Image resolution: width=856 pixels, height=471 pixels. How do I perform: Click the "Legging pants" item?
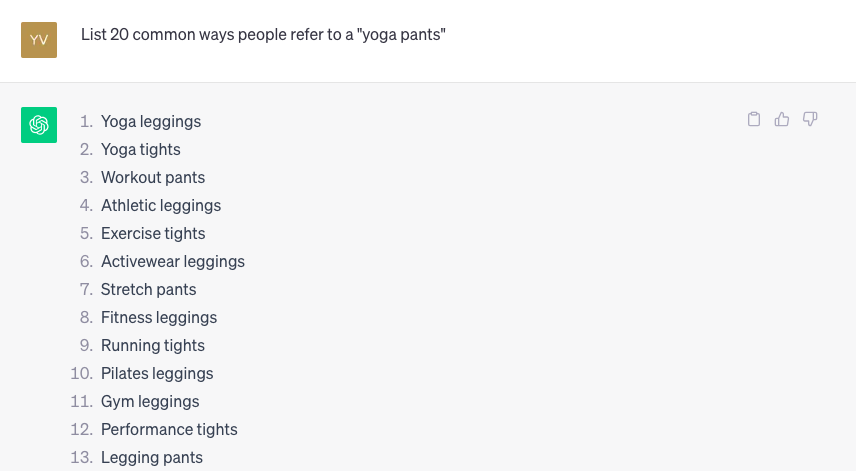coord(152,457)
